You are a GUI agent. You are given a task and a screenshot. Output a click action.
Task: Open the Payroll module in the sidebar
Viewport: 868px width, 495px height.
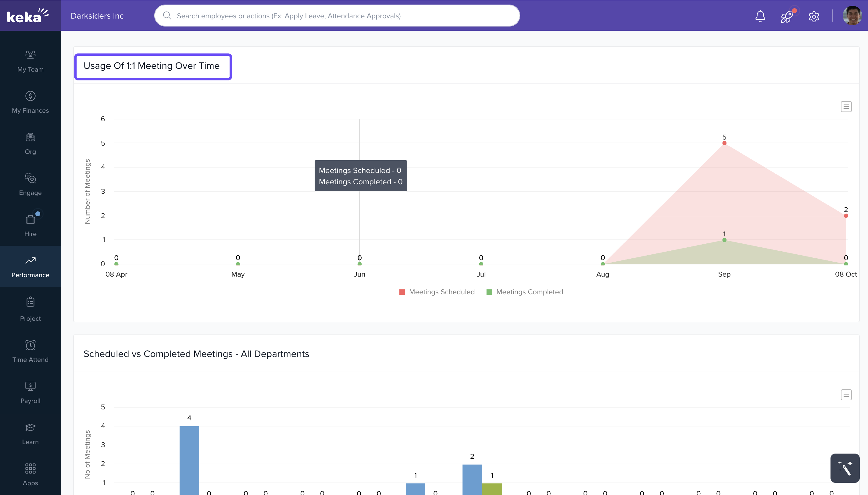[30, 393]
